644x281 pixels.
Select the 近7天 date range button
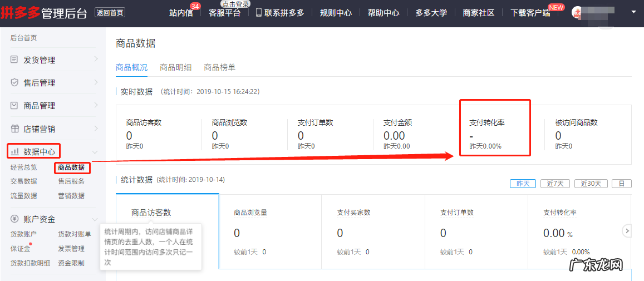(x=555, y=184)
